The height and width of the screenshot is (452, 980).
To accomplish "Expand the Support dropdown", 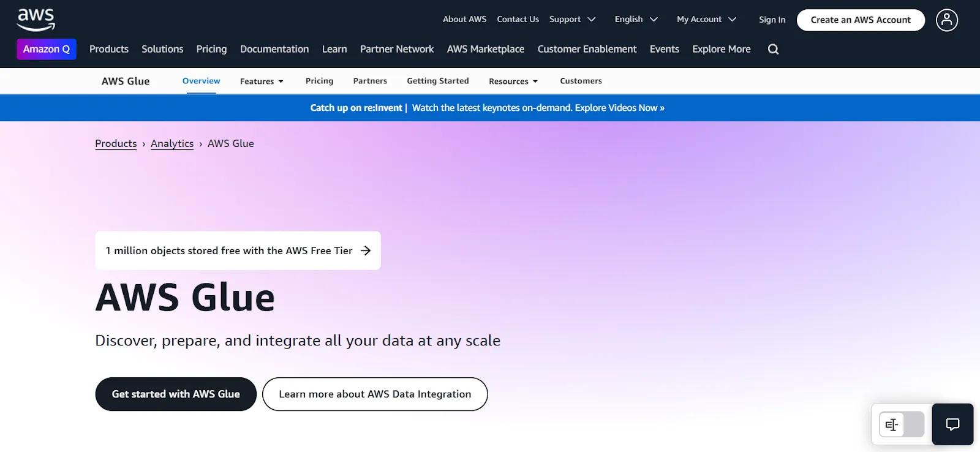I will point(572,20).
